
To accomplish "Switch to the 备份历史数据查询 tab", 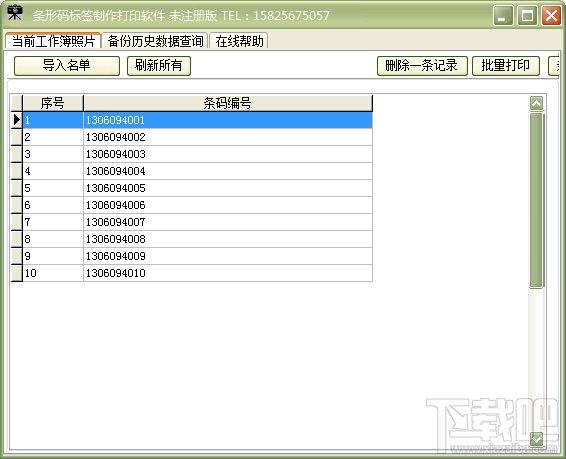I will tap(155, 41).
